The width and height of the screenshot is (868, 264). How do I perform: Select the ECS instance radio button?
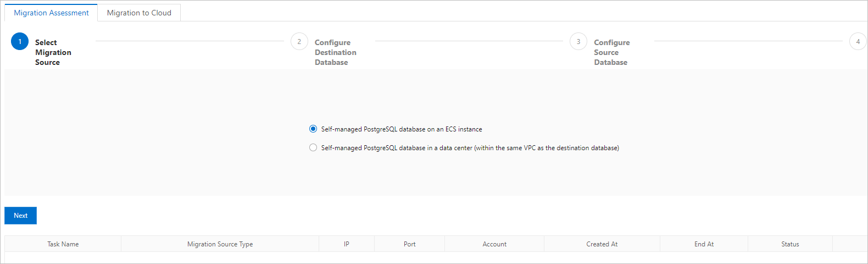pos(313,129)
